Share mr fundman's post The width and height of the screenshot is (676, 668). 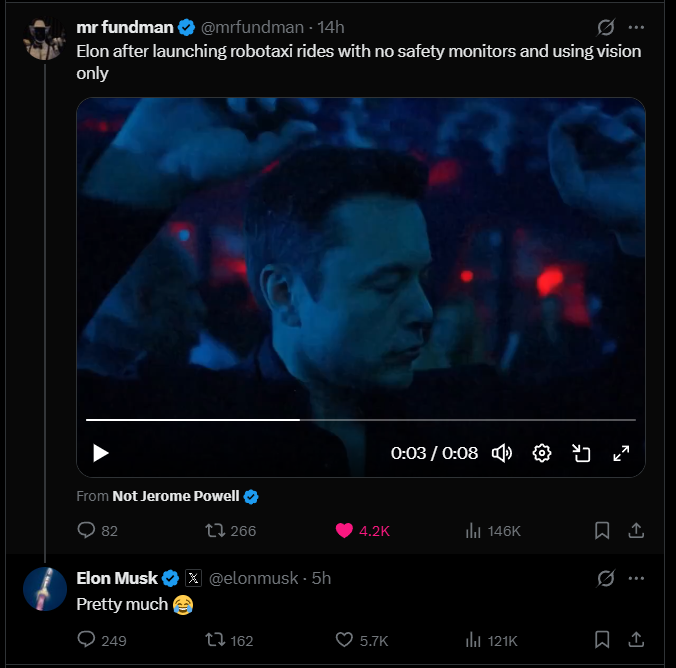pyautogui.click(x=636, y=531)
